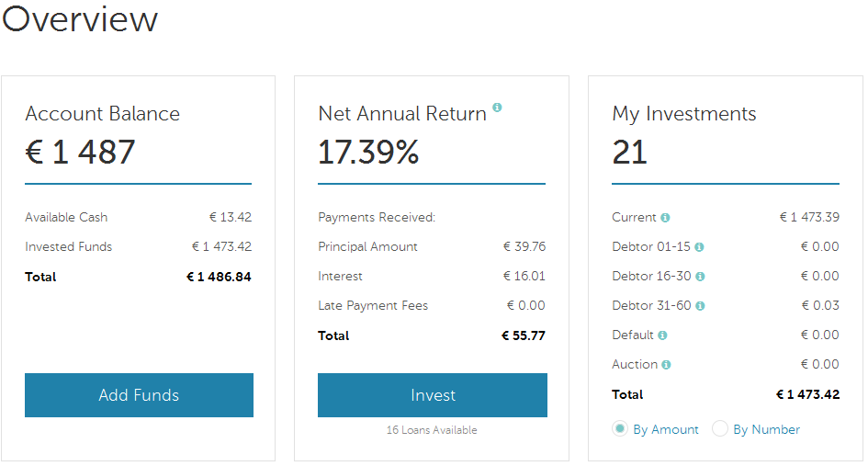Click the Invested Funds row label
This screenshot has height=466, width=868.
(69, 247)
